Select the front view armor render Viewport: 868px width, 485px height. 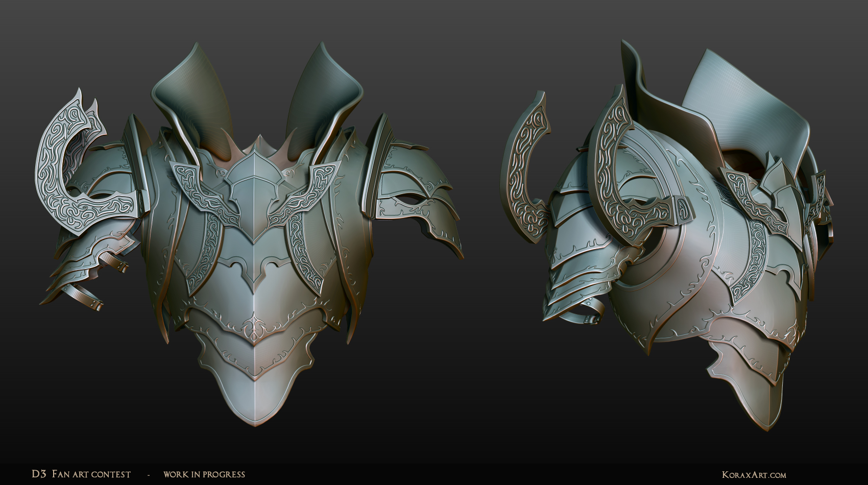point(250,234)
